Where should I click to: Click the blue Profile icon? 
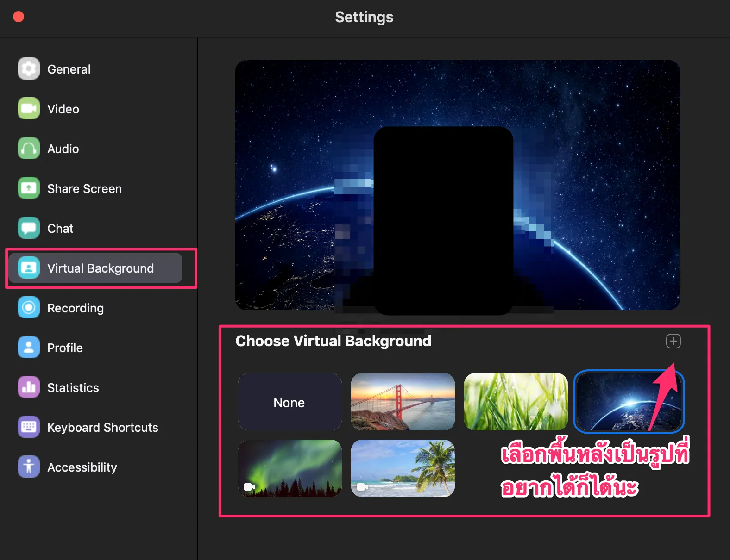coord(29,348)
